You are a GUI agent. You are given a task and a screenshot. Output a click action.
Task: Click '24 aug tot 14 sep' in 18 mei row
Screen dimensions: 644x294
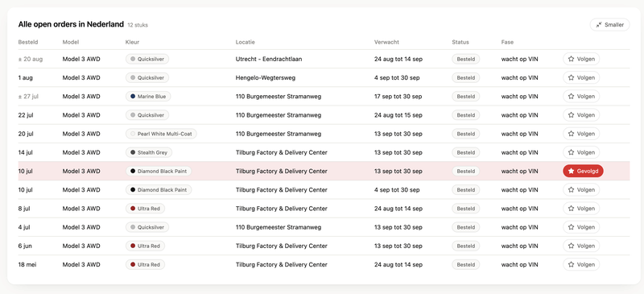398,264
